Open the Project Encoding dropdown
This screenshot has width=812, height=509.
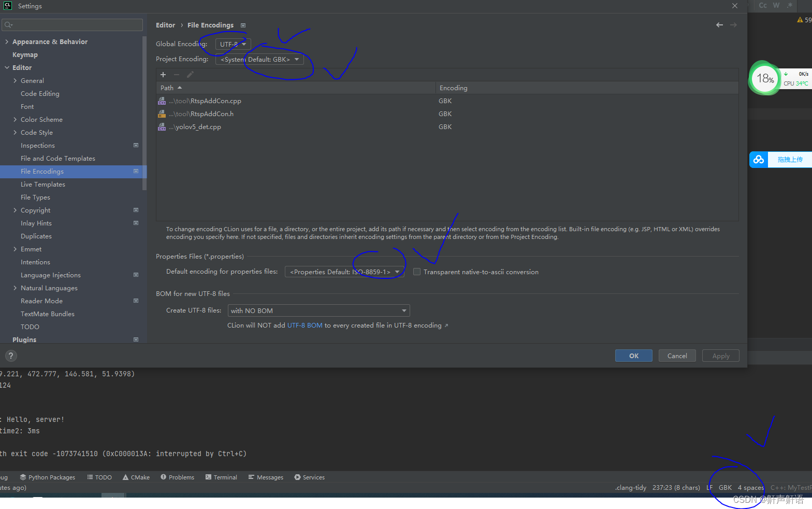259,59
